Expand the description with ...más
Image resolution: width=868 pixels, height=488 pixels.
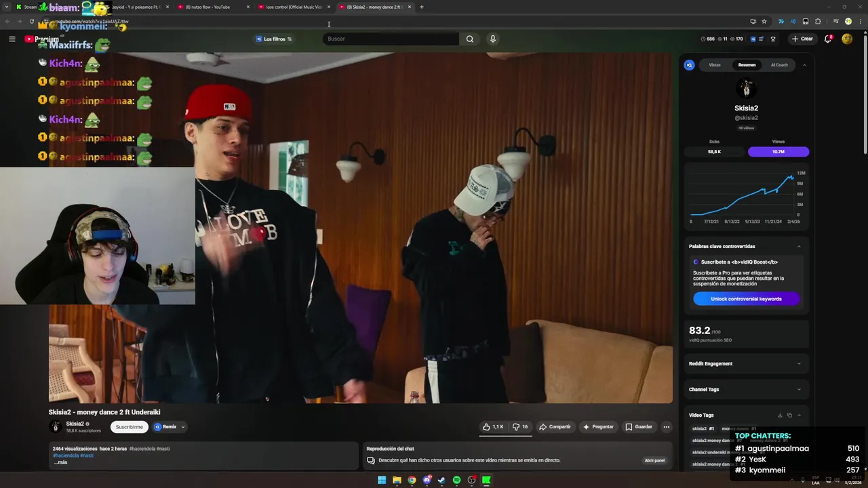[x=60, y=462]
